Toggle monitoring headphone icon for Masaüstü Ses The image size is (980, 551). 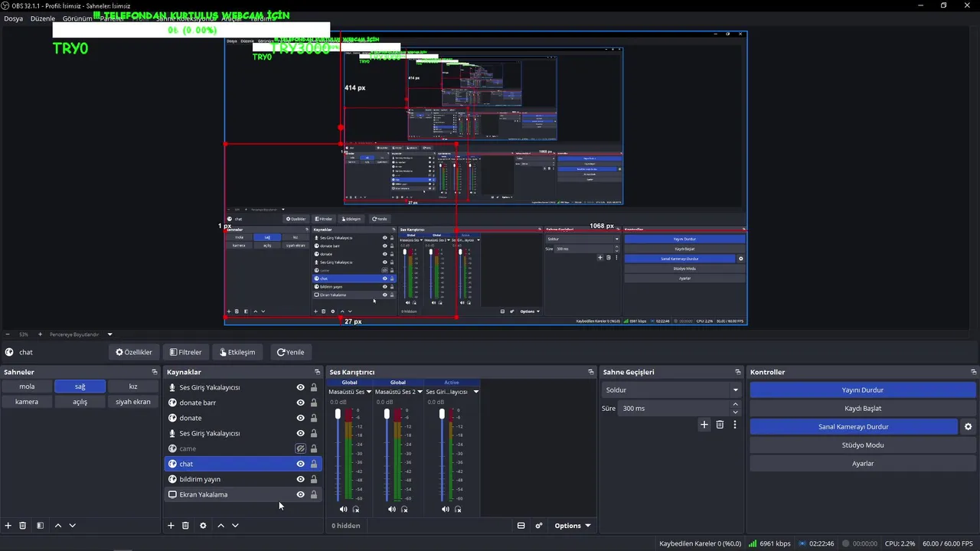(356, 509)
